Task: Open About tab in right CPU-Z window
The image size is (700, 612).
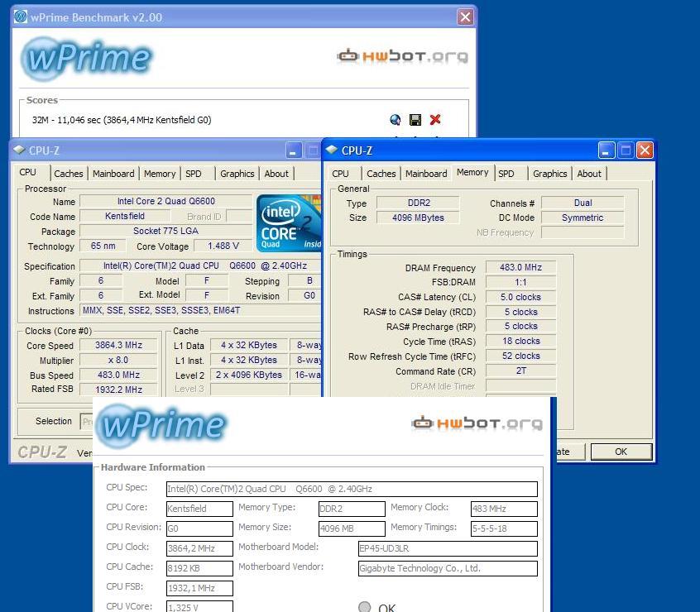Action: click(x=589, y=174)
